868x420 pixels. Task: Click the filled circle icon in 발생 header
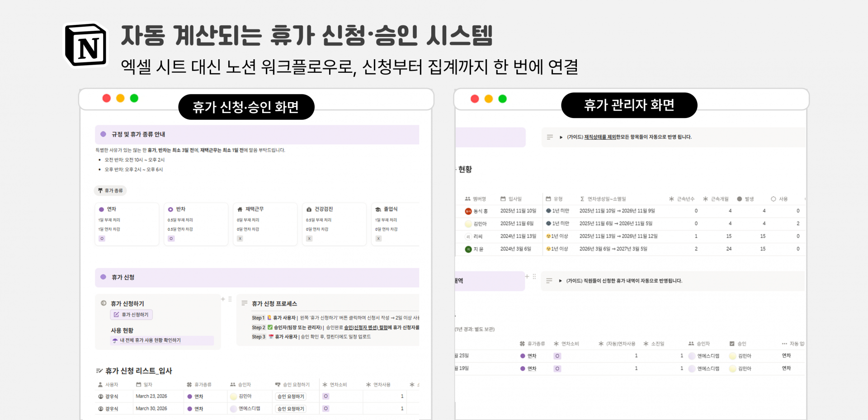[x=740, y=199]
